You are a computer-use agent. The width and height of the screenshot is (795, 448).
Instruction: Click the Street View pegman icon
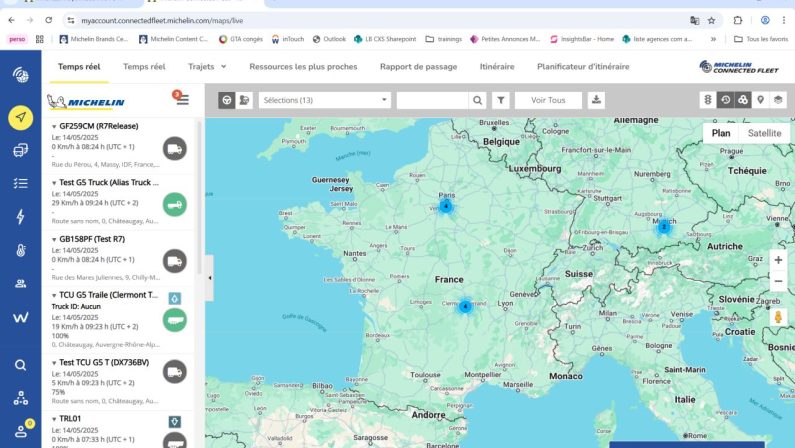click(x=778, y=317)
